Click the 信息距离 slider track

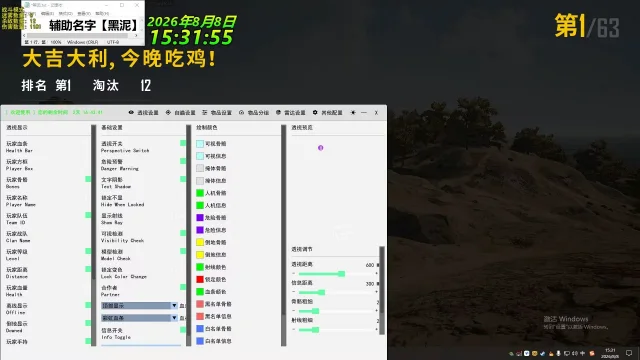pyautogui.click(x=335, y=292)
